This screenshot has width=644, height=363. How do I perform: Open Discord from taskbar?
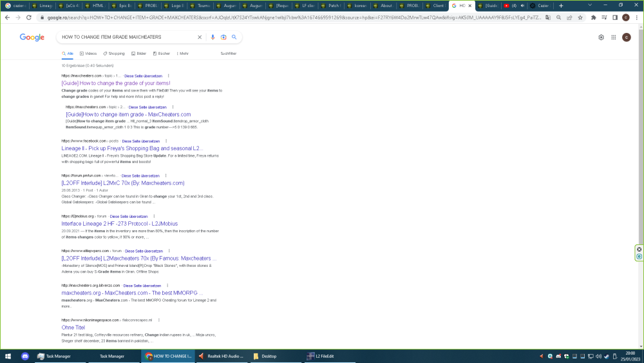25,357
